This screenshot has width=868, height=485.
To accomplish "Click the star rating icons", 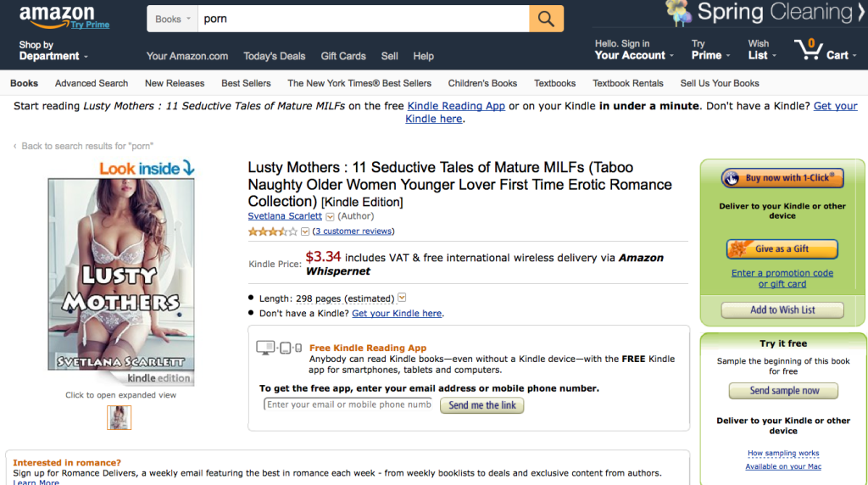I will coord(272,231).
